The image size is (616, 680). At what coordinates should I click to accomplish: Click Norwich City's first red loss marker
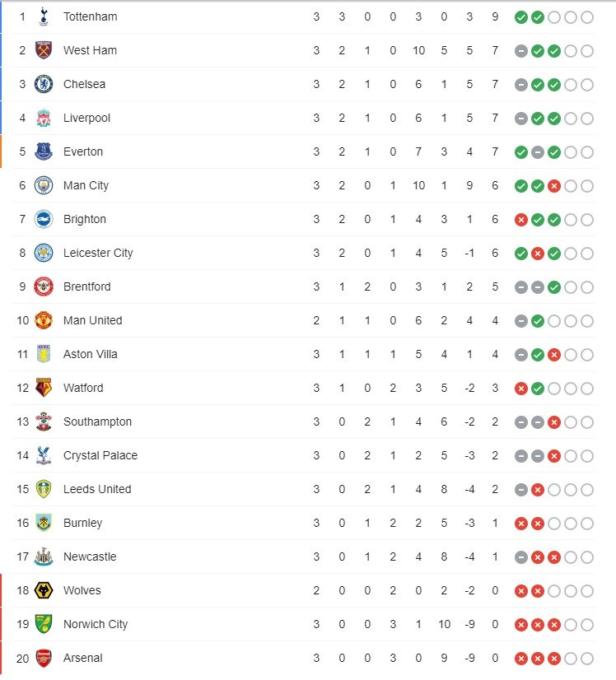point(521,624)
